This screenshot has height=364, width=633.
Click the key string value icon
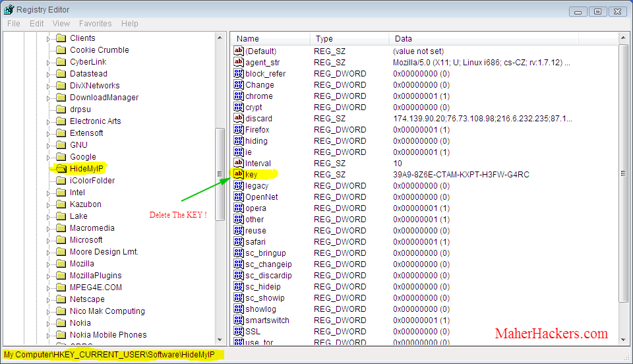coord(239,174)
